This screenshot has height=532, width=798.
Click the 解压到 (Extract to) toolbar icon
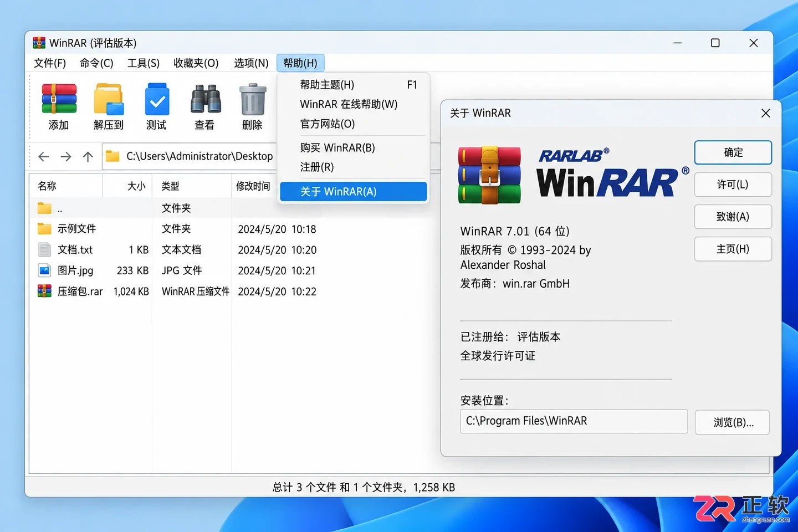[x=109, y=99]
